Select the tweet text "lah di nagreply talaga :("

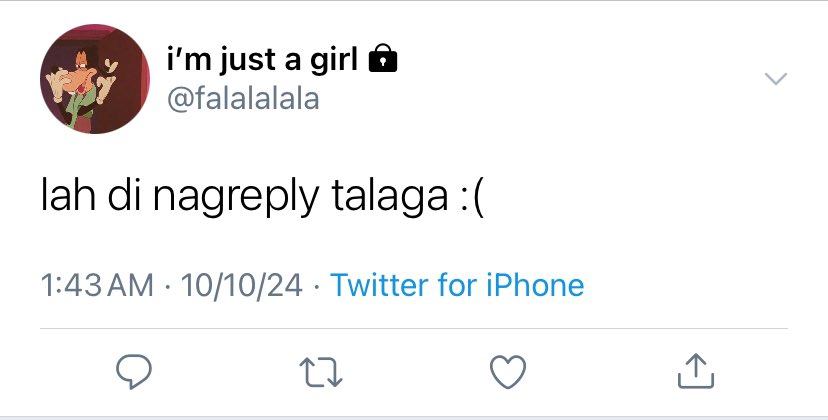coord(262,197)
